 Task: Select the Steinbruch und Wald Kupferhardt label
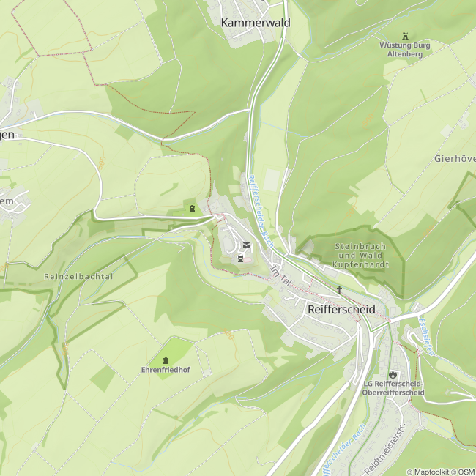360,256
